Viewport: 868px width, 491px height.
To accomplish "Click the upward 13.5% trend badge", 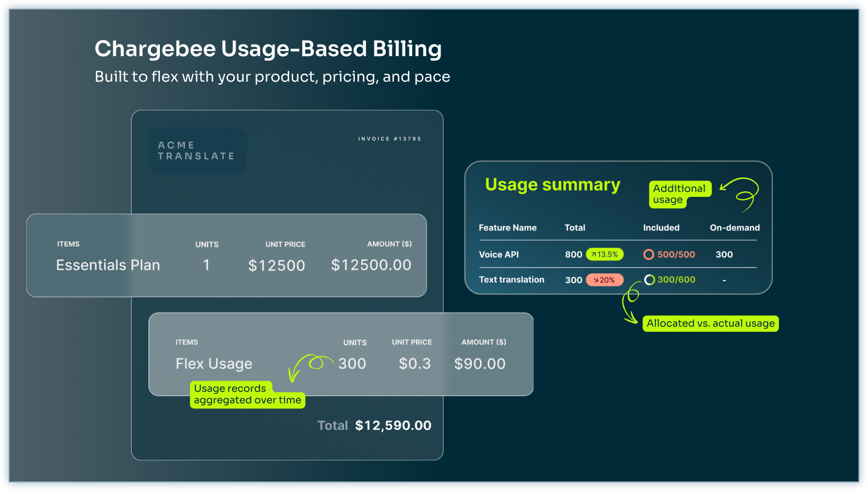I will pyautogui.click(x=605, y=255).
